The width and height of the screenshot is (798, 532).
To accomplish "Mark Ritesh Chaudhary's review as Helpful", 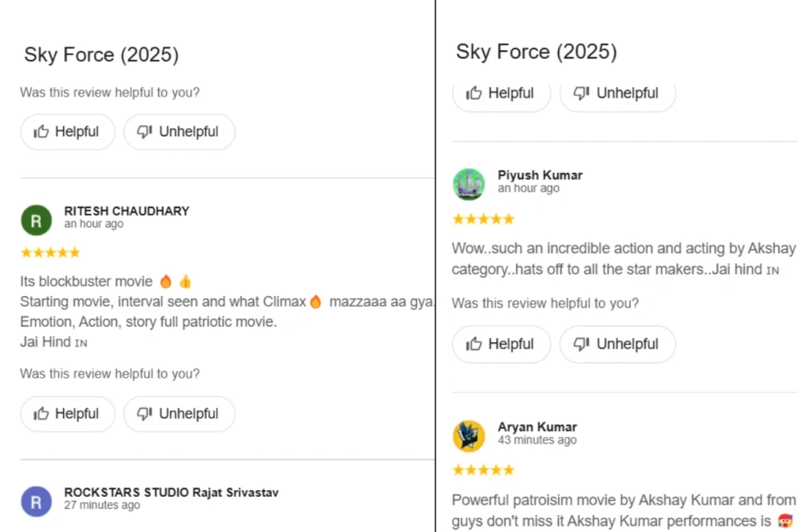I will coord(68,414).
